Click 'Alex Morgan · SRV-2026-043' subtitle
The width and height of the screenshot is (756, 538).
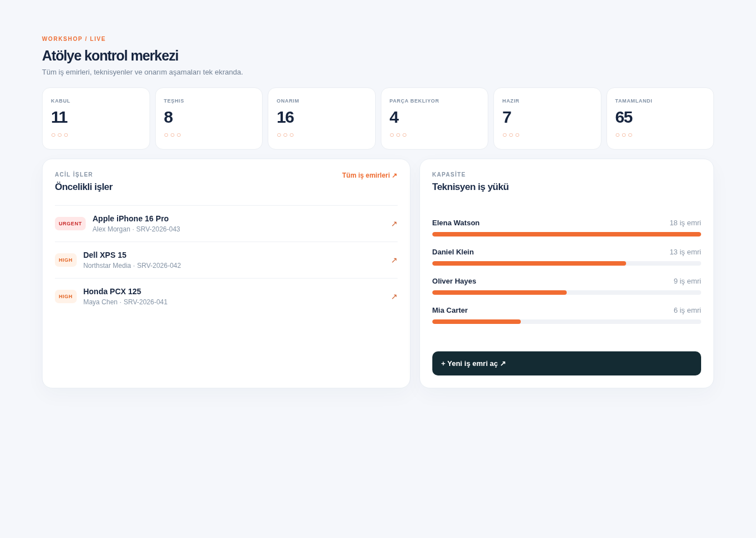[136, 229]
